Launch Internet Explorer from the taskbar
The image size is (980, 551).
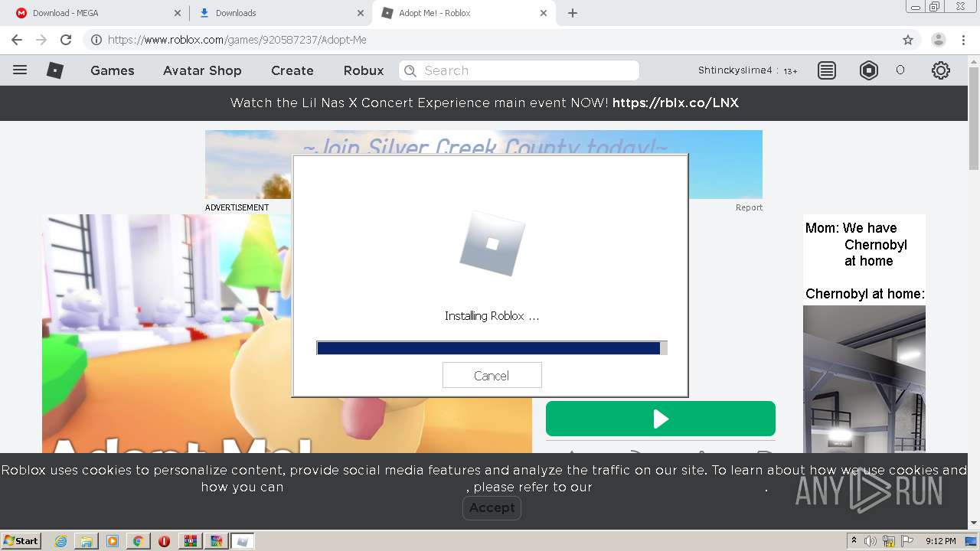pyautogui.click(x=61, y=541)
